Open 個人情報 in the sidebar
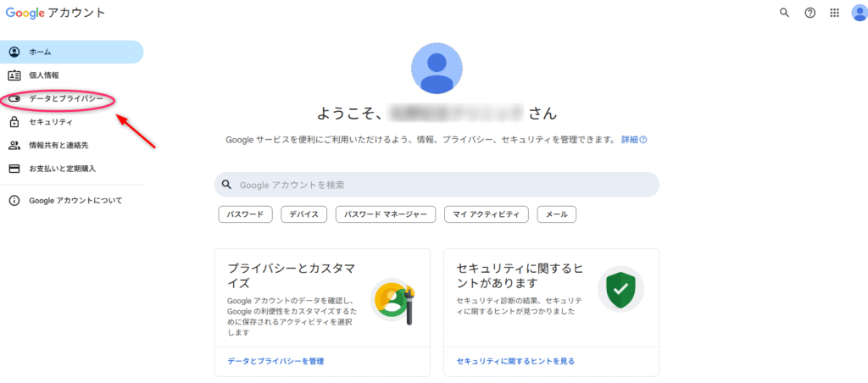Screen dimensions: 868x383 [x=72, y=75]
